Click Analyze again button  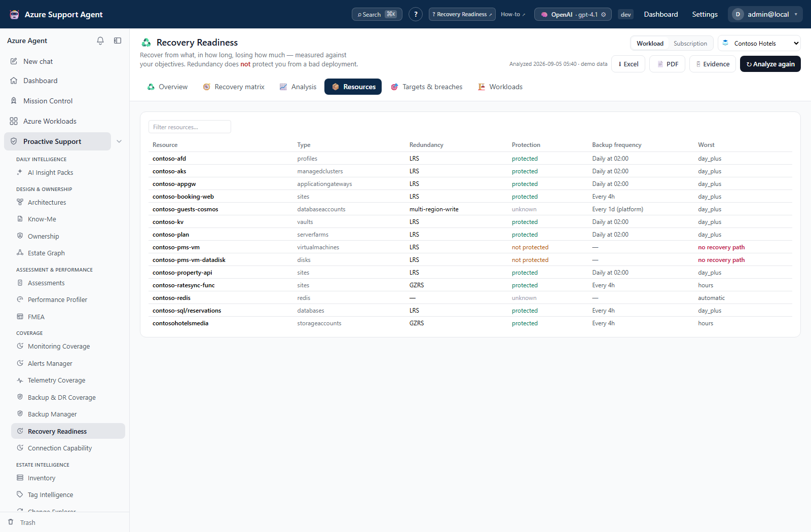click(x=770, y=64)
